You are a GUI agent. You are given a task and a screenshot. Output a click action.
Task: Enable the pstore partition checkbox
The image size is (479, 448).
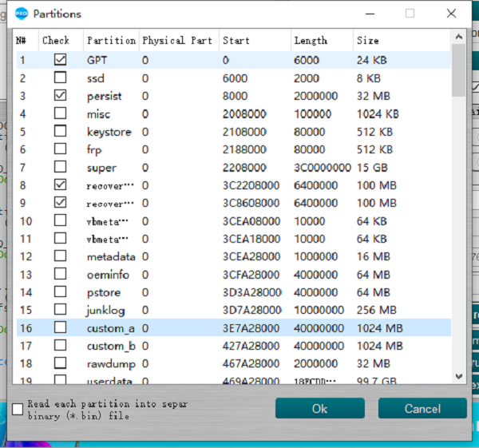coord(60,291)
